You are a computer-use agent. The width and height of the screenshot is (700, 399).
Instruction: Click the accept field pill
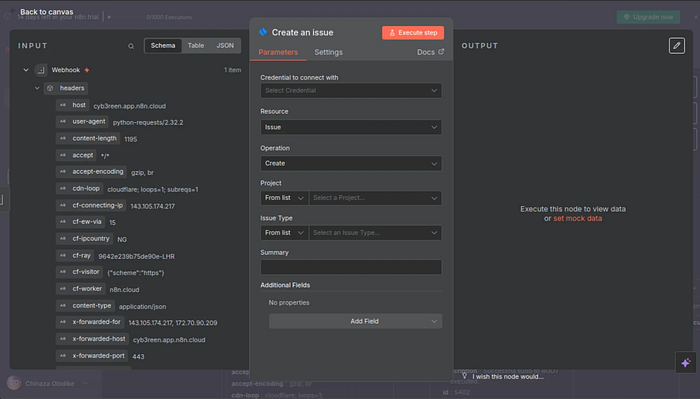(x=76, y=155)
